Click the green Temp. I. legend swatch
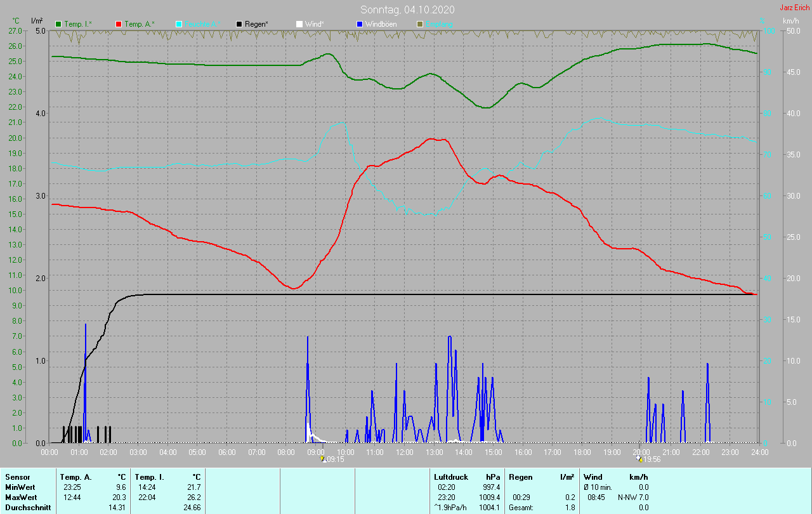Image resolution: width=812 pixels, height=514 pixels. tap(58, 24)
